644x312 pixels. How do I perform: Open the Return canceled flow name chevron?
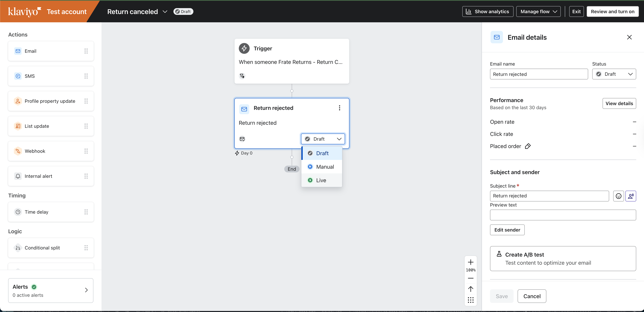pyautogui.click(x=165, y=12)
